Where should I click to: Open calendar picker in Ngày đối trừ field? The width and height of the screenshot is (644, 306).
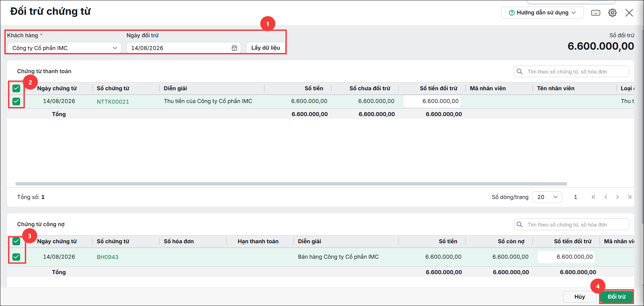click(x=234, y=48)
